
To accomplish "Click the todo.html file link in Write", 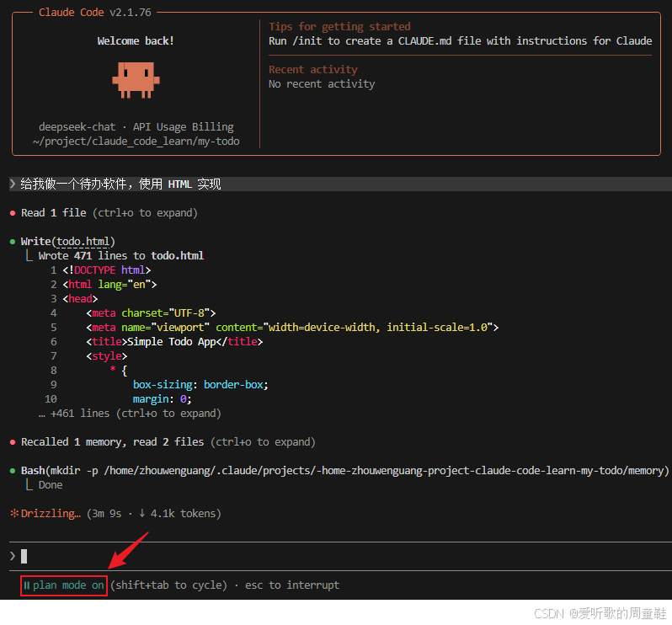I will [83, 242].
